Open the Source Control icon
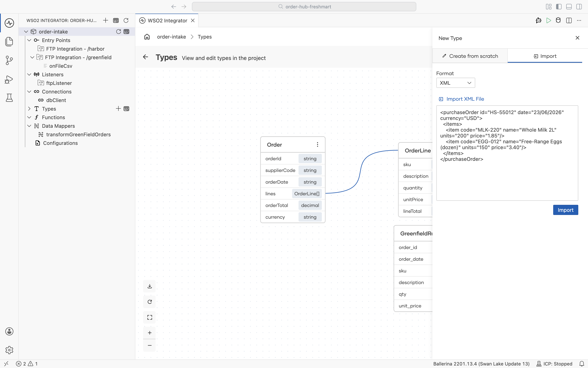This screenshot has width=588, height=368. pyautogui.click(x=9, y=60)
